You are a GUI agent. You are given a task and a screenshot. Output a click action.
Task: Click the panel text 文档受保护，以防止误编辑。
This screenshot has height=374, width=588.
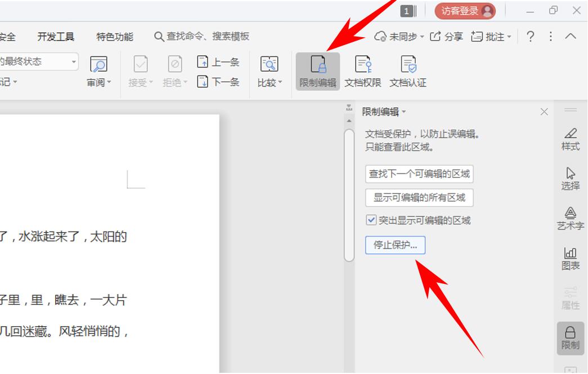click(422, 134)
